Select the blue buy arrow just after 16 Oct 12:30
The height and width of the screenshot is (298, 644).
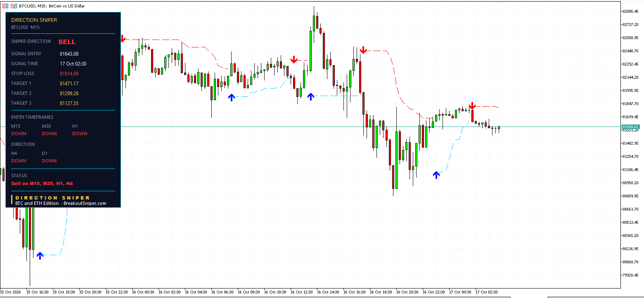tap(311, 96)
